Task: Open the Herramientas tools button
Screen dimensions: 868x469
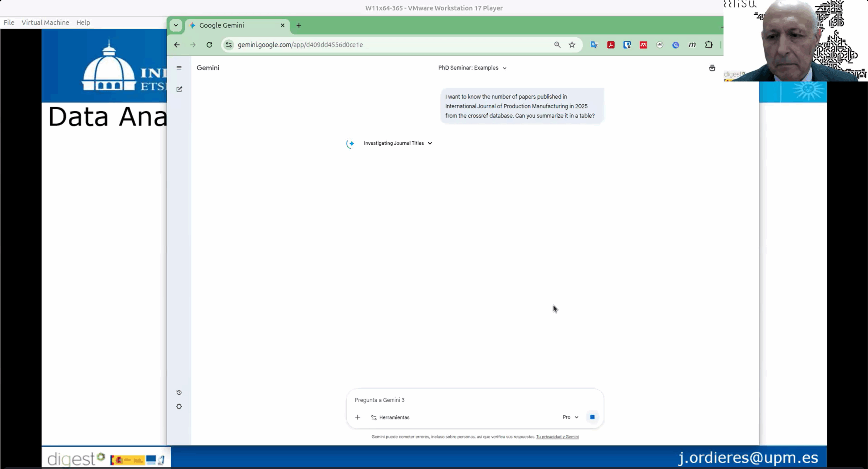Action: pyautogui.click(x=390, y=417)
